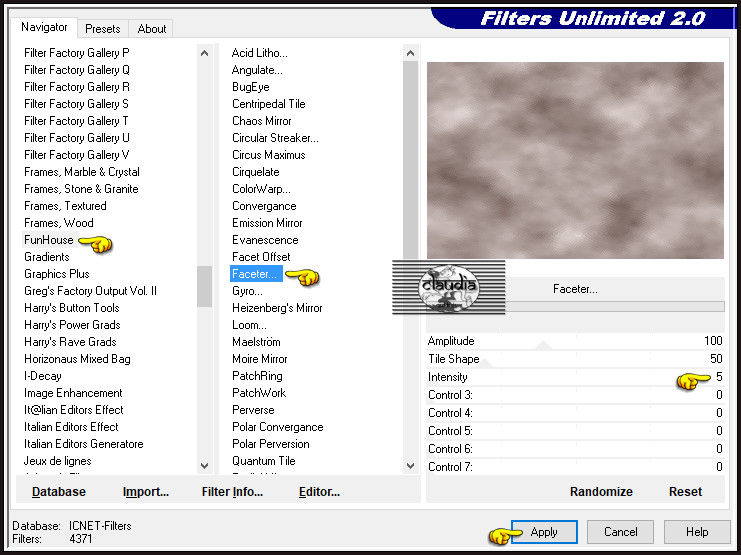The image size is (741, 555).
Task: Select Frames, Marble & Crystal category
Action: 82,172
